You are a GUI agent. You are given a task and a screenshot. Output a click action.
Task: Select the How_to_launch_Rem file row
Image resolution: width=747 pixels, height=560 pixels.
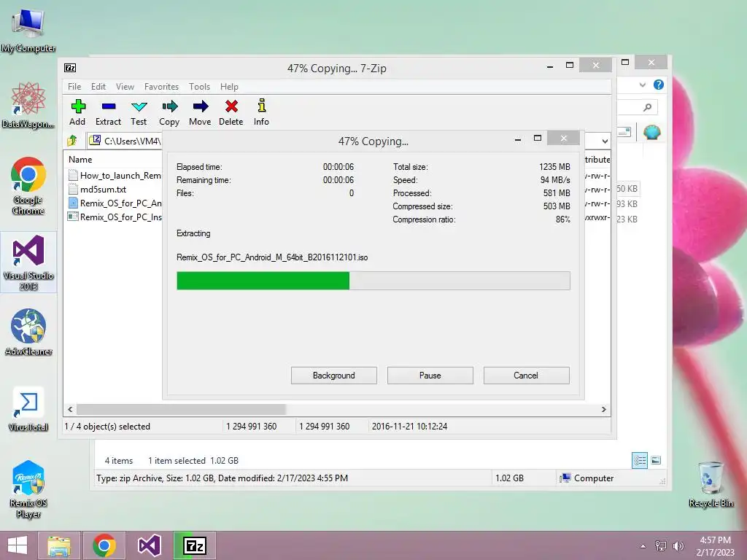click(x=115, y=175)
